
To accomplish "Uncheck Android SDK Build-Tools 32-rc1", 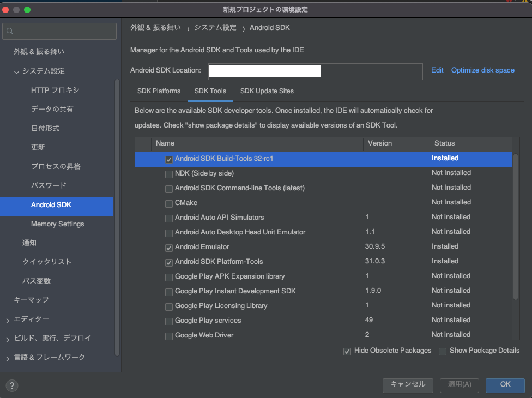I will pos(169,159).
